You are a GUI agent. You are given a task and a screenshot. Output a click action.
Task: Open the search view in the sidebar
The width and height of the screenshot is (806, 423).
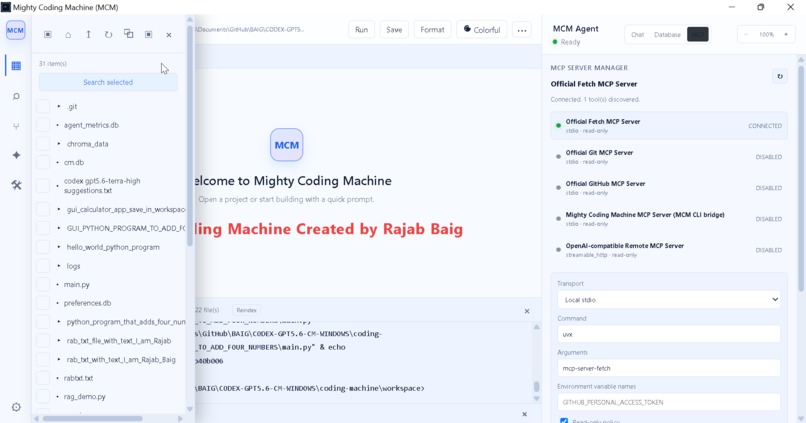16,96
